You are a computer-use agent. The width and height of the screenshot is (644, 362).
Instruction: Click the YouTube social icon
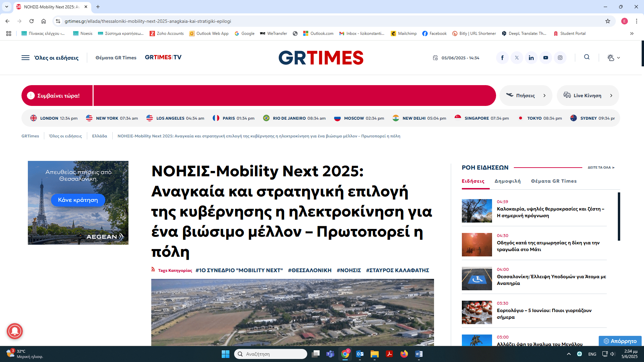click(546, 58)
